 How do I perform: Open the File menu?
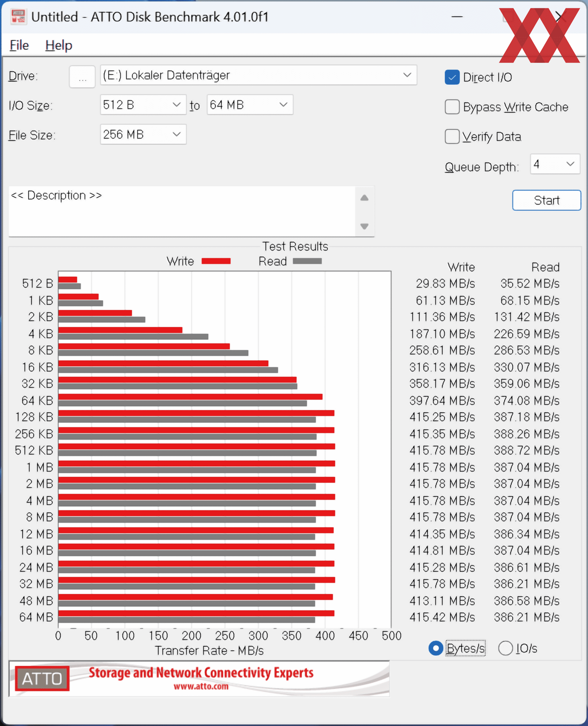tap(19, 45)
